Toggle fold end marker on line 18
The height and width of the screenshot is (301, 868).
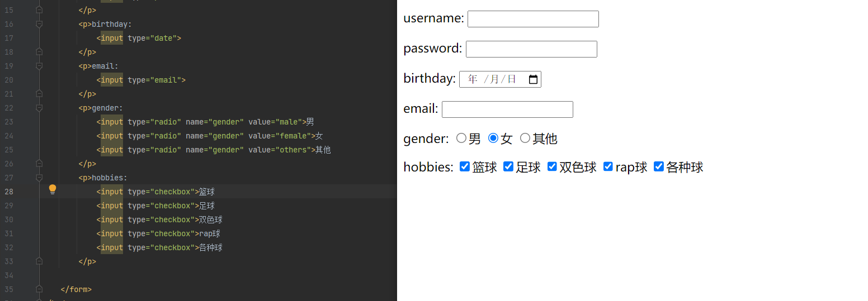pyautogui.click(x=39, y=52)
